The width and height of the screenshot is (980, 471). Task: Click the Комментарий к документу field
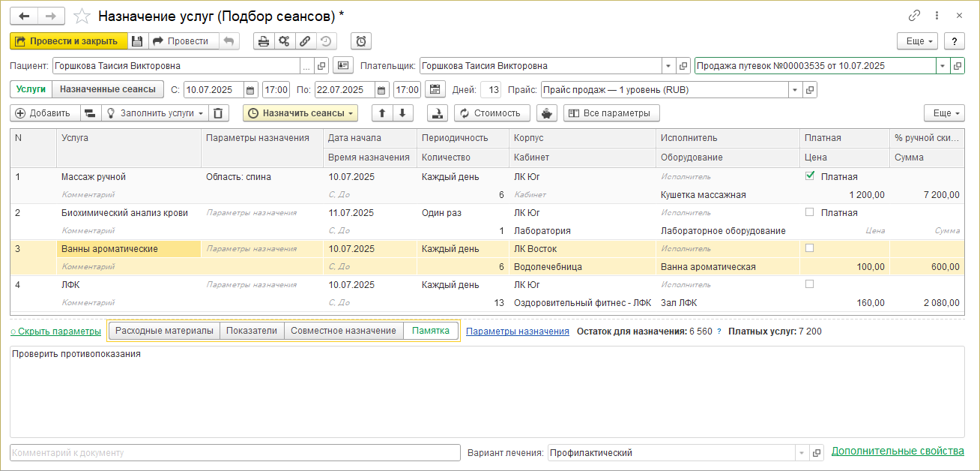click(x=235, y=453)
